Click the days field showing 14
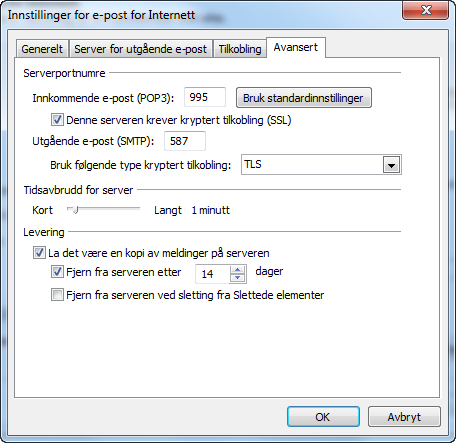This screenshot has width=456, height=443. [x=212, y=274]
